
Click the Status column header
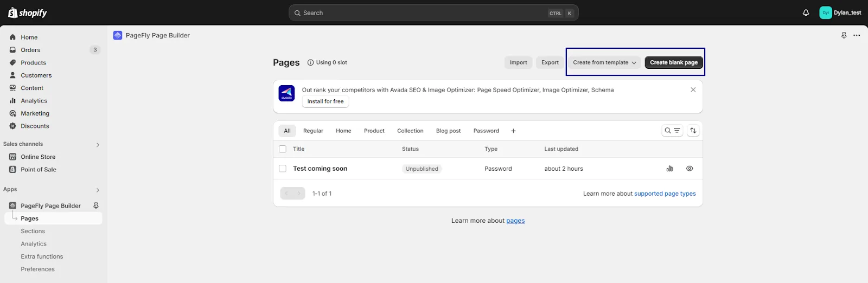(410, 149)
